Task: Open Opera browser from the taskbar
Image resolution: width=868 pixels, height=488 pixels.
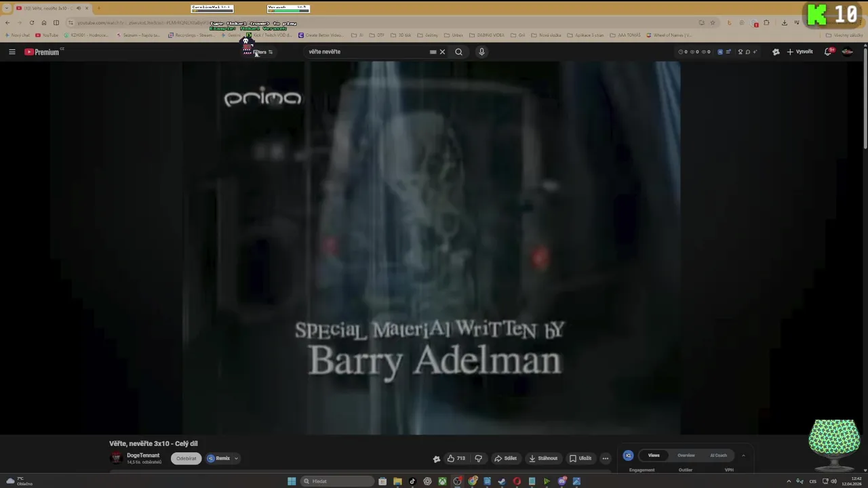Action: pyautogui.click(x=517, y=481)
